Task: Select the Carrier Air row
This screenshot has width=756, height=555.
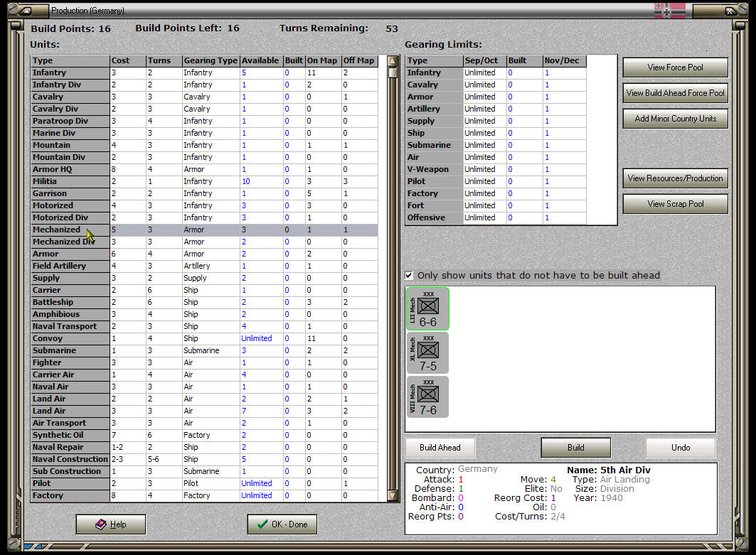Action: pyautogui.click(x=204, y=375)
